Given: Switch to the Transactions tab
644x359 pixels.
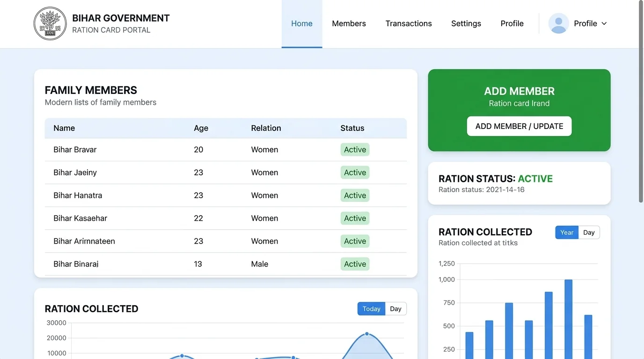Looking at the screenshot, I should (x=409, y=23).
